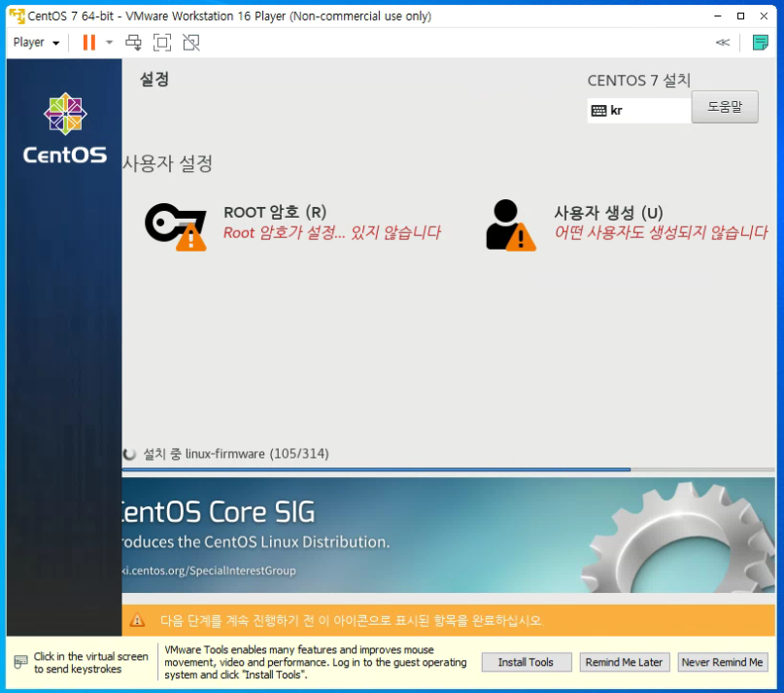The image size is (784, 693).
Task: Click the root password key icon
Action: click(x=176, y=226)
